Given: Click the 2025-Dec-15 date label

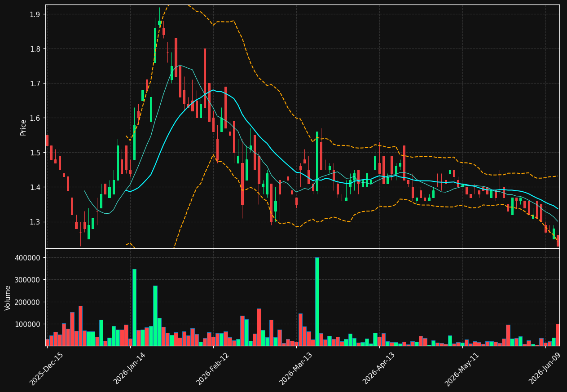Looking at the screenshot, I should coord(46,369).
